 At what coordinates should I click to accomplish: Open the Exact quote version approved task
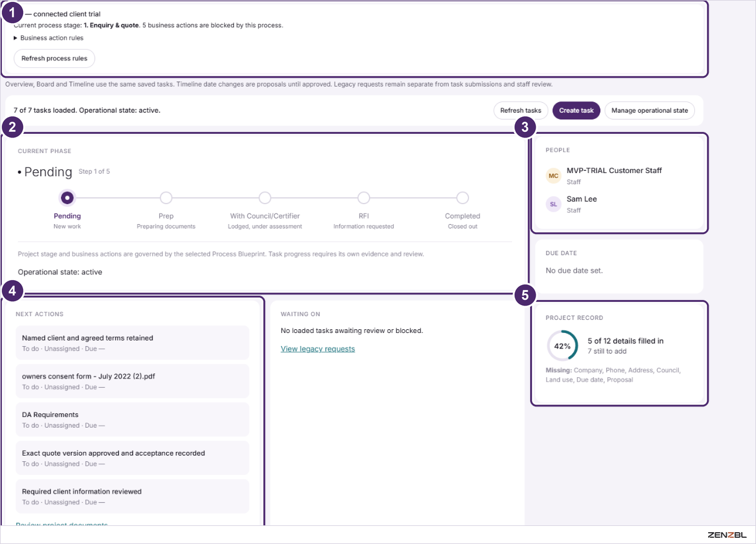click(132, 458)
